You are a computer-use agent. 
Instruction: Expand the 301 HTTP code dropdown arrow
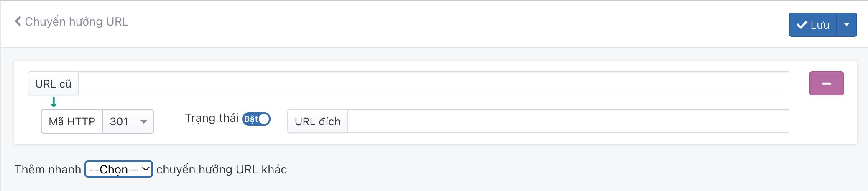click(x=144, y=121)
